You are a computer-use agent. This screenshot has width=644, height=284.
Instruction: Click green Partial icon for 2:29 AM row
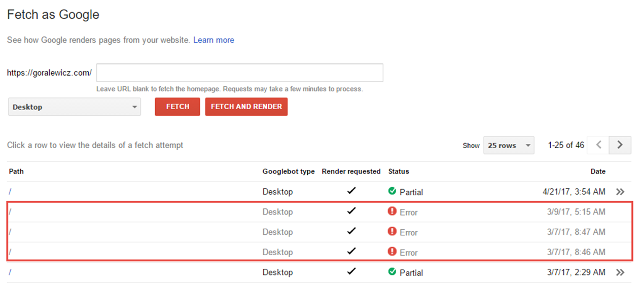tap(392, 272)
